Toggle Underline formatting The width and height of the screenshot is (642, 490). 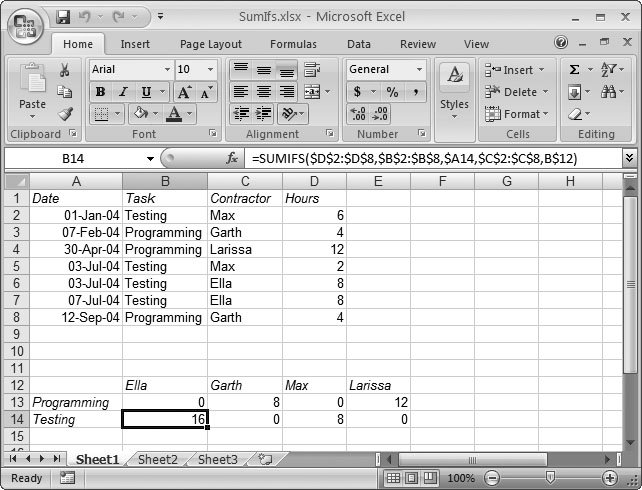tap(148, 92)
